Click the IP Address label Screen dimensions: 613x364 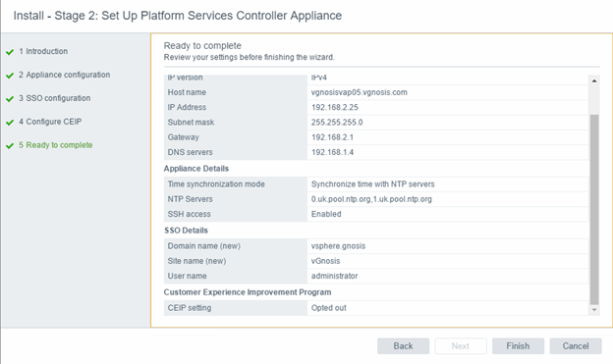coord(187,107)
